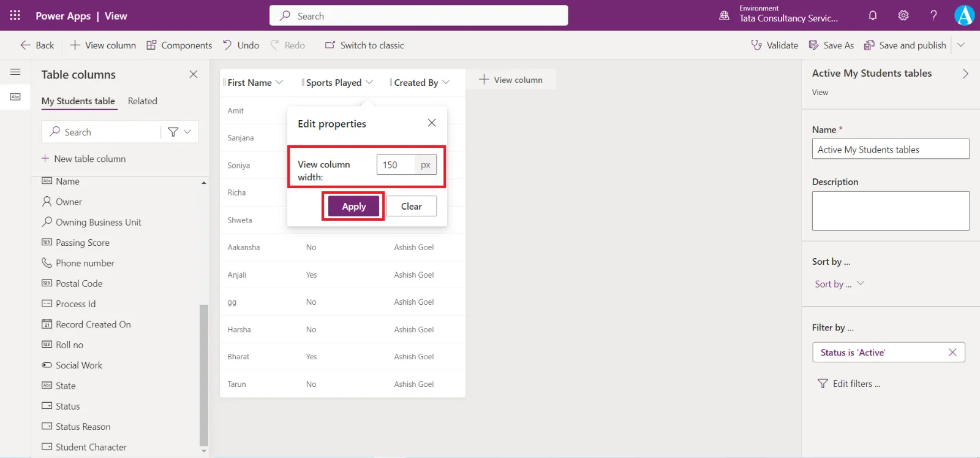Click the Validate toolbar icon

click(x=775, y=45)
